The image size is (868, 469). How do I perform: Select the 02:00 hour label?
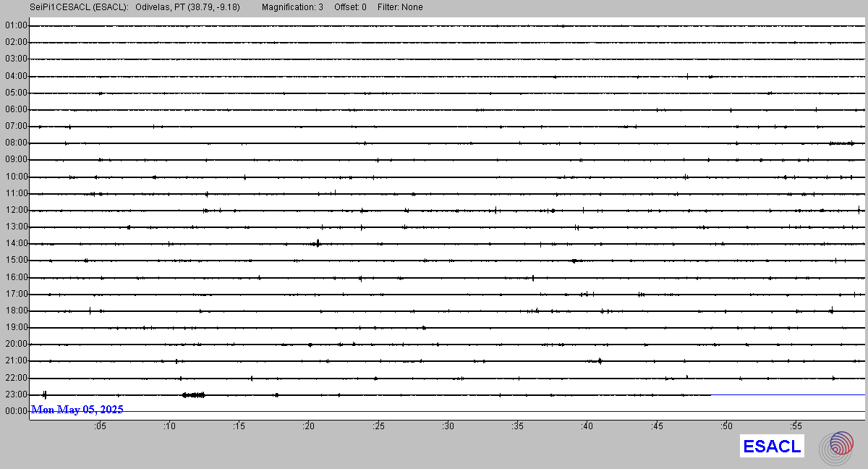click(x=16, y=42)
